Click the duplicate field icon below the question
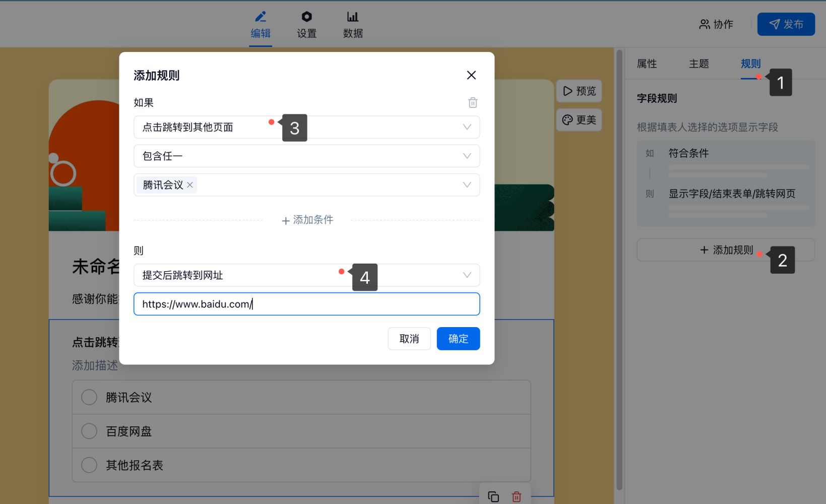 tap(493, 496)
